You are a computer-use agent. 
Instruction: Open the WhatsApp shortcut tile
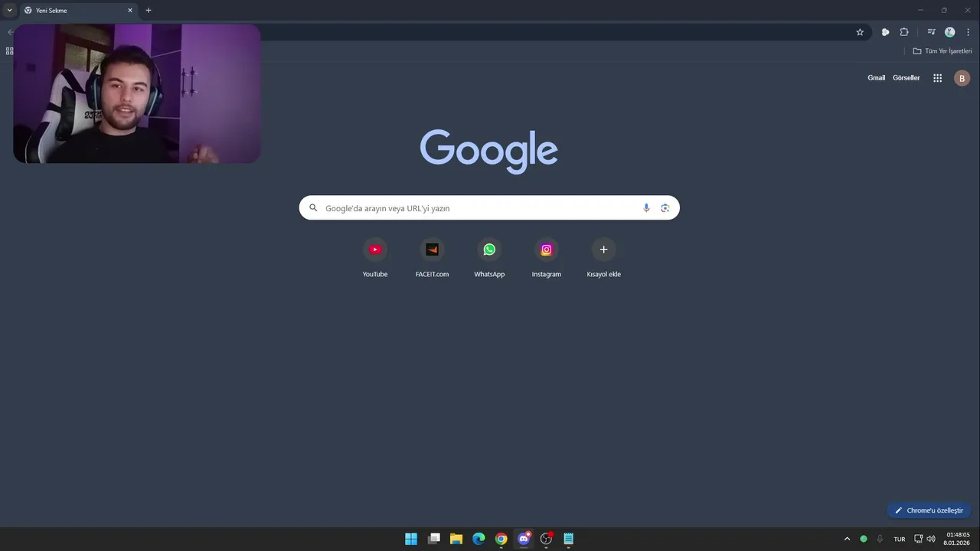click(489, 258)
